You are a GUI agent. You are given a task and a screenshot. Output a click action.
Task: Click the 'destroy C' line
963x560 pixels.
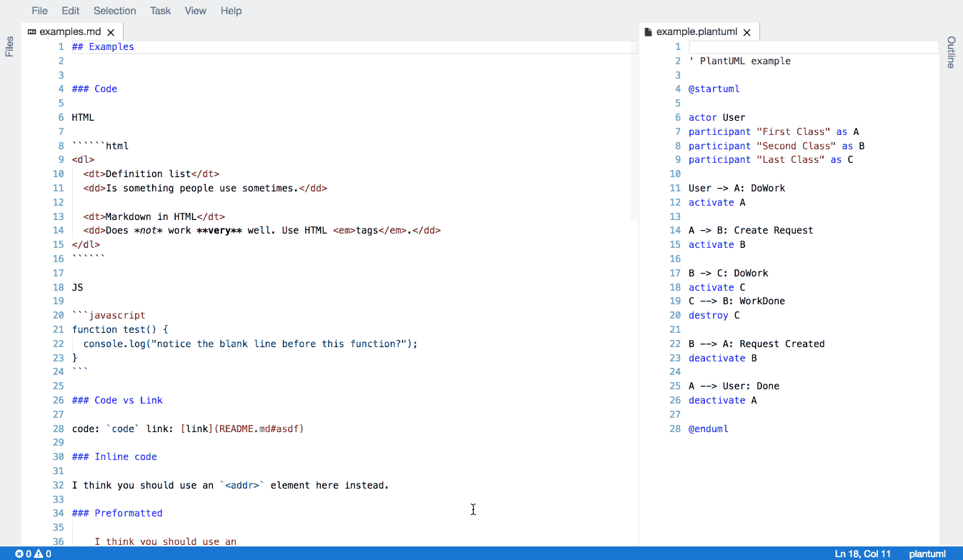pyautogui.click(x=714, y=315)
